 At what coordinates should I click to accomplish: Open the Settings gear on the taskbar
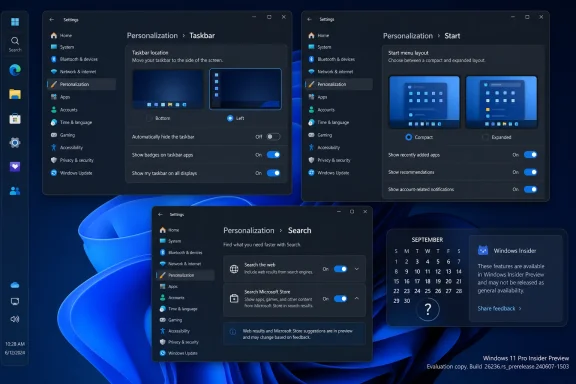point(15,143)
